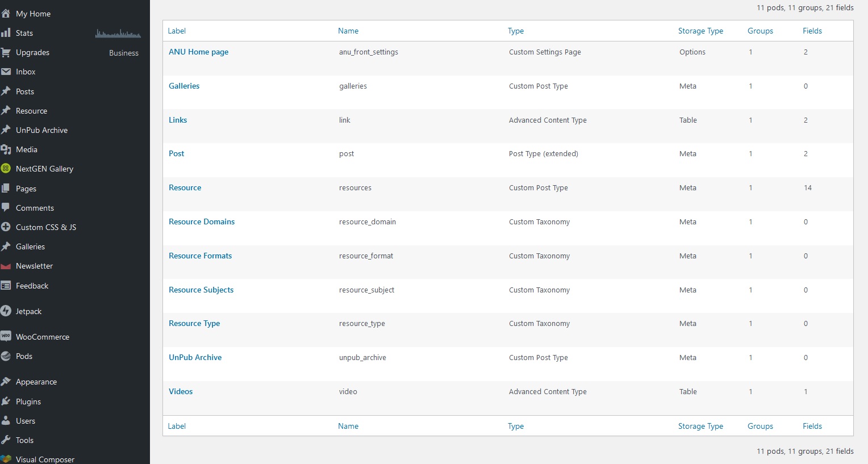Click the NextGEN Gallery green icon
The height and width of the screenshot is (464, 868).
click(6, 169)
